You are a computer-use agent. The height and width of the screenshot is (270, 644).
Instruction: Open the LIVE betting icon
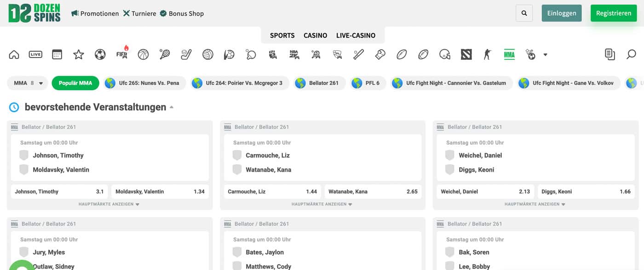coord(35,55)
